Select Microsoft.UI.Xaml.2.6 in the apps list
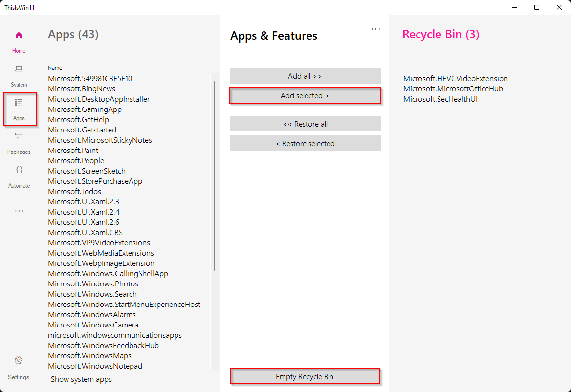 tap(84, 222)
